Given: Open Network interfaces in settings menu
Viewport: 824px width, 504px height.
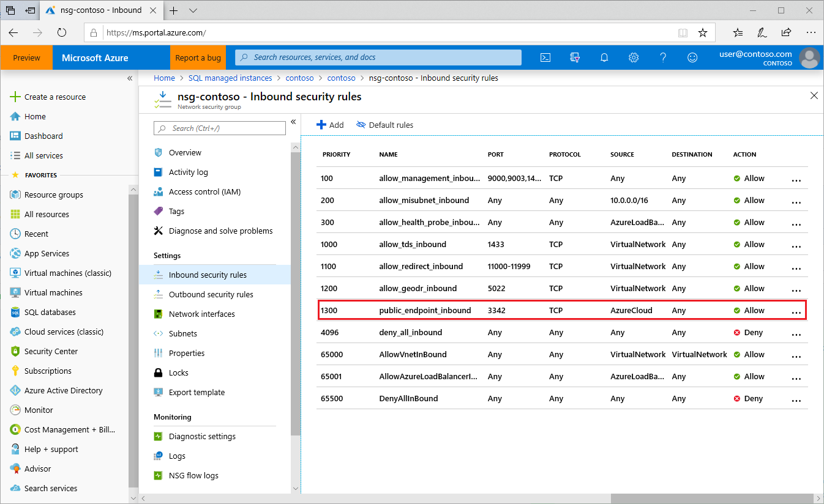Looking at the screenshot, I should point(201,314).
